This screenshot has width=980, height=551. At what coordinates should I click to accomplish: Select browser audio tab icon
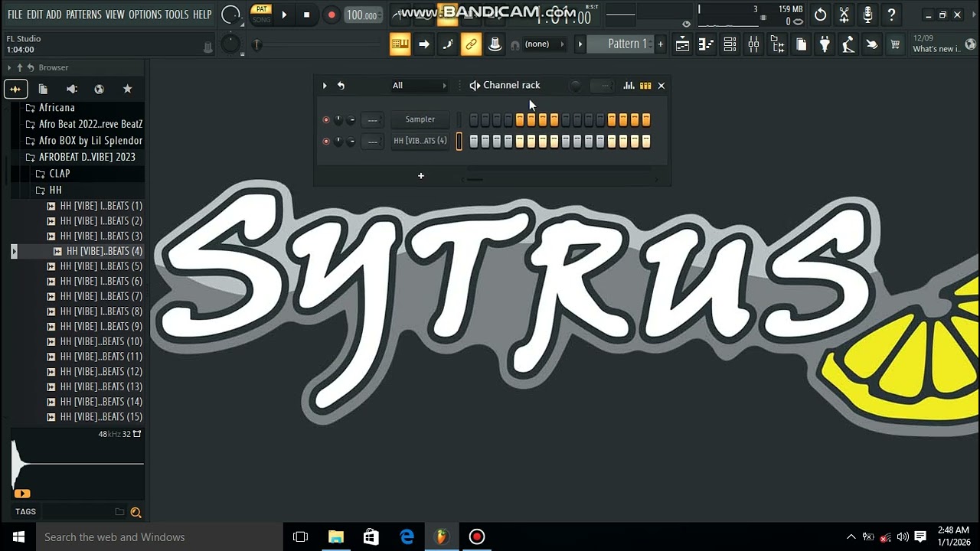pos(15,90)
